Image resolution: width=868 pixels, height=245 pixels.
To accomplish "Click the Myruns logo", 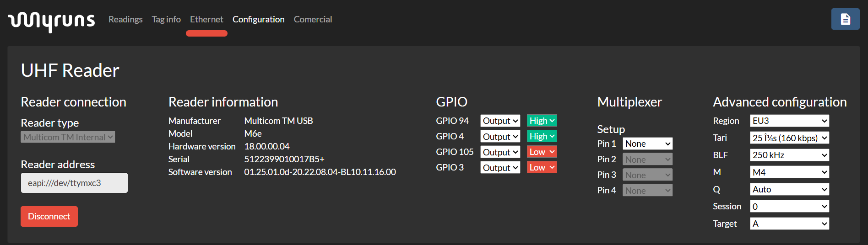I will pos(51,21).
